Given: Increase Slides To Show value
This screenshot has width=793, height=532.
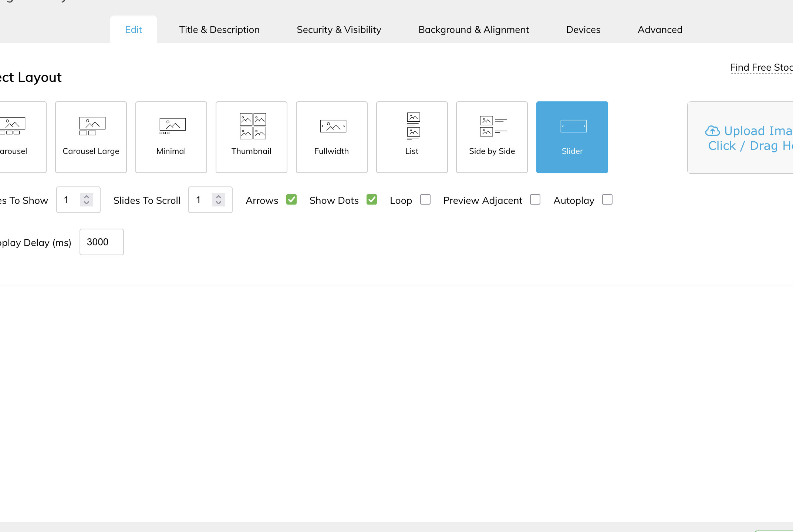Looking at the screenshot, I should [x=87, y=196].
